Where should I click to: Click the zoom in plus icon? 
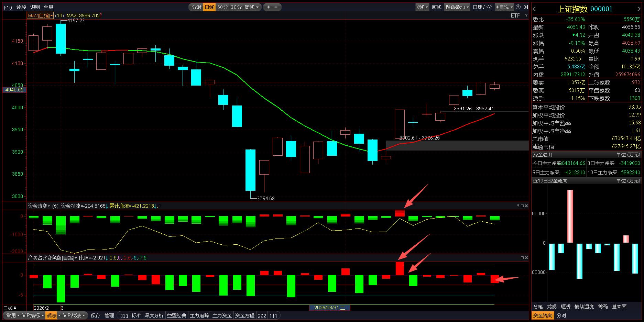(x=269, y=7)
